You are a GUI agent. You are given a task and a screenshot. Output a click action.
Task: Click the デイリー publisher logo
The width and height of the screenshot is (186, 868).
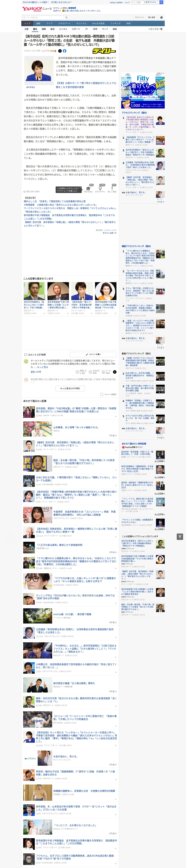pyautogui.click(x=104, y=51)
